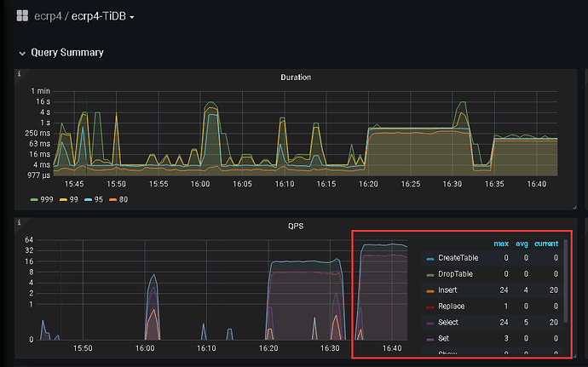Open the QPS panel title menu

click(296, 227)
